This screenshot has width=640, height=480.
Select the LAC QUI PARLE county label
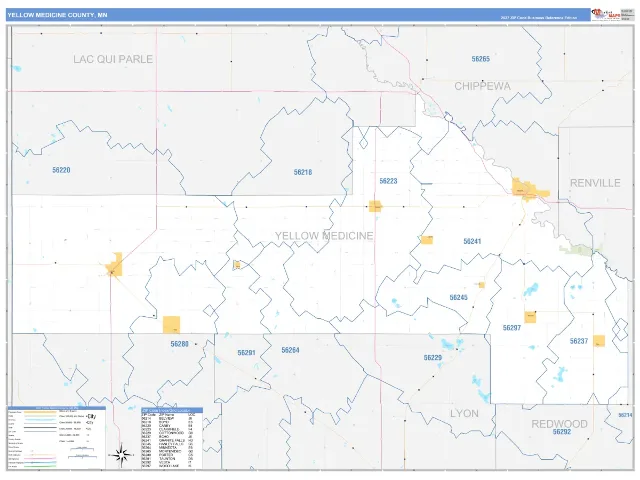click(x=113, y=59)
